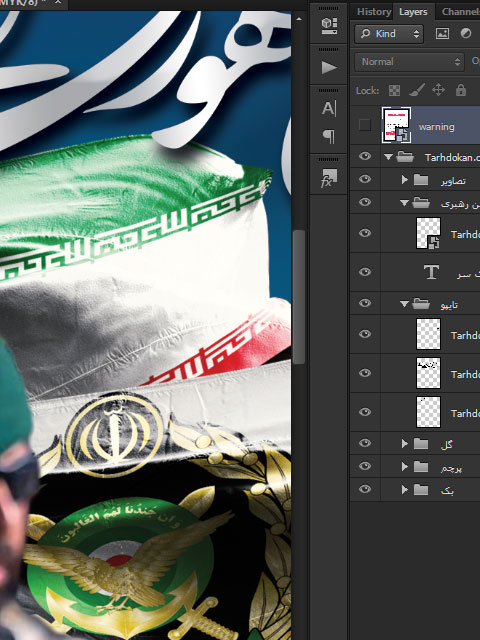Select the گل group name
This screenshot has width=480, height=640.
pos(447,444)
